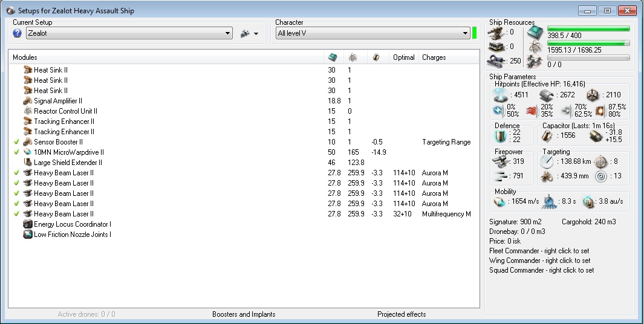Click the Signal Amplifier II module icon
Viewport: 644px width, 324px height.
28,100
